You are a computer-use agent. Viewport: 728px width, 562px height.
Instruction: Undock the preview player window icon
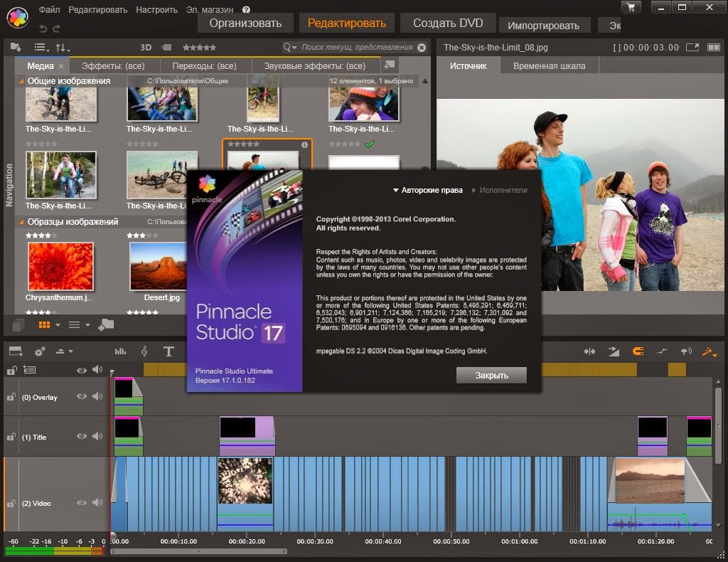point(692,48)
